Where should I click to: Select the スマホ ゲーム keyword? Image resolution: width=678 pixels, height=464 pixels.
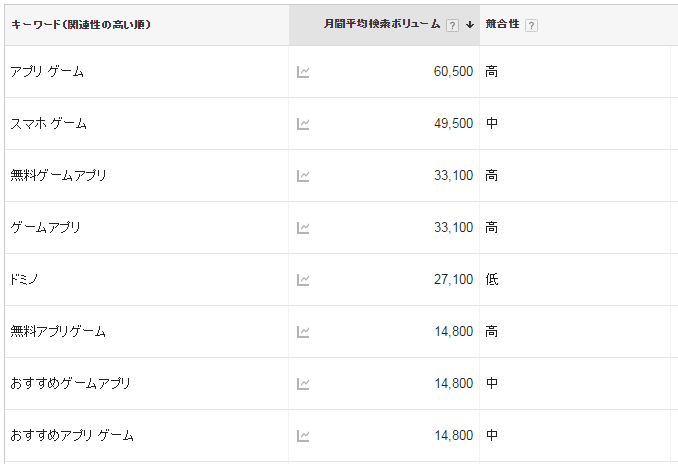[48, 123]
